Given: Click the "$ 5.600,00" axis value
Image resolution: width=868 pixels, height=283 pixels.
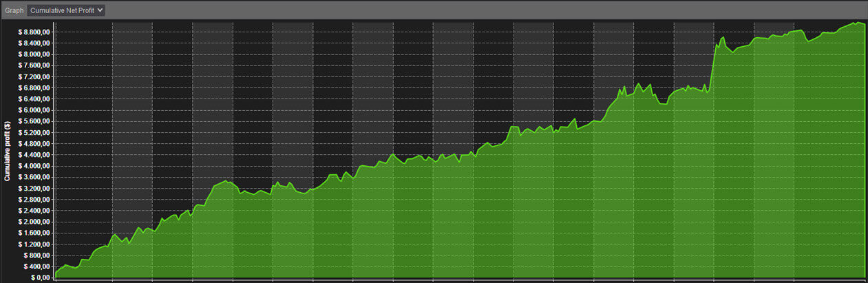Looking at the screenshot, I should [x=34, y=121].
